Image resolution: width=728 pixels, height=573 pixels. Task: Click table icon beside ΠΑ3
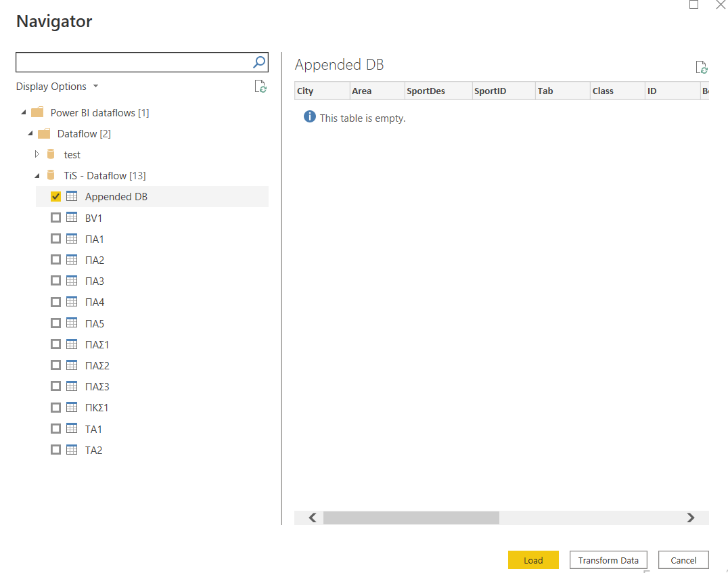coord(72,281)
